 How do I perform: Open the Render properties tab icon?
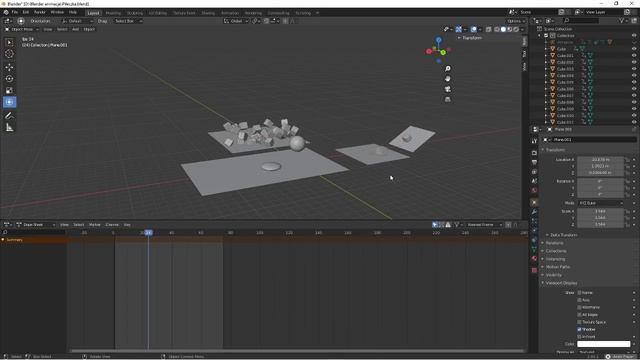534,153
